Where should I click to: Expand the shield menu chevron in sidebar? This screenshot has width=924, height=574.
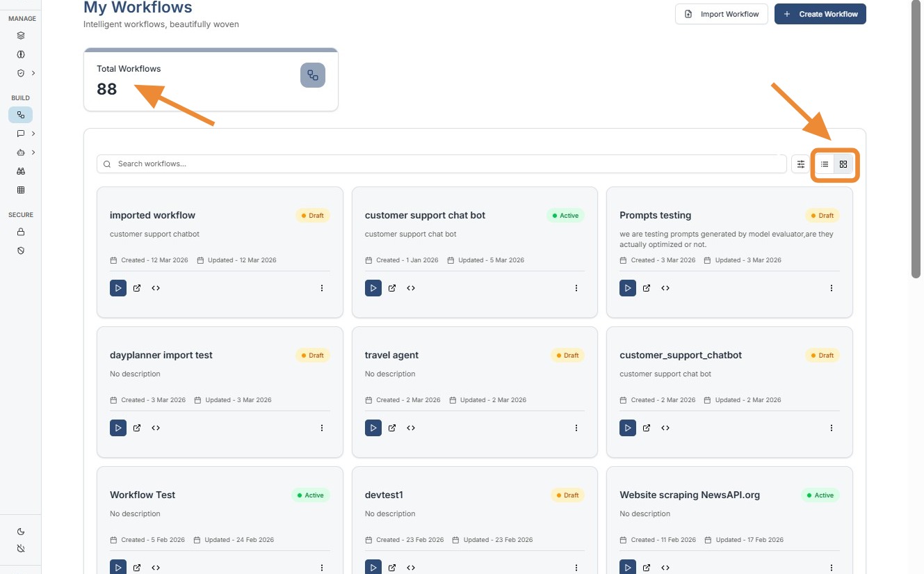coord(33,73)
